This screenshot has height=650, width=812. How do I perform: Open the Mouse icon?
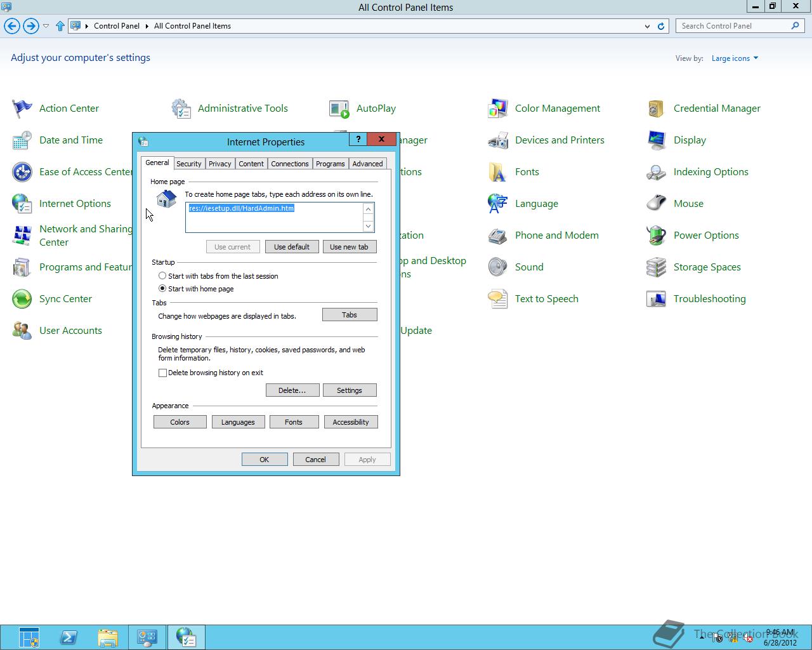[x=657, y=204]
